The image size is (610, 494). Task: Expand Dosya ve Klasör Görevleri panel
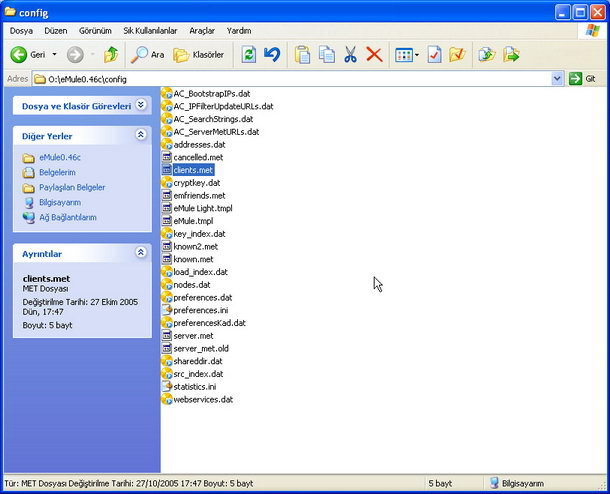141,104
